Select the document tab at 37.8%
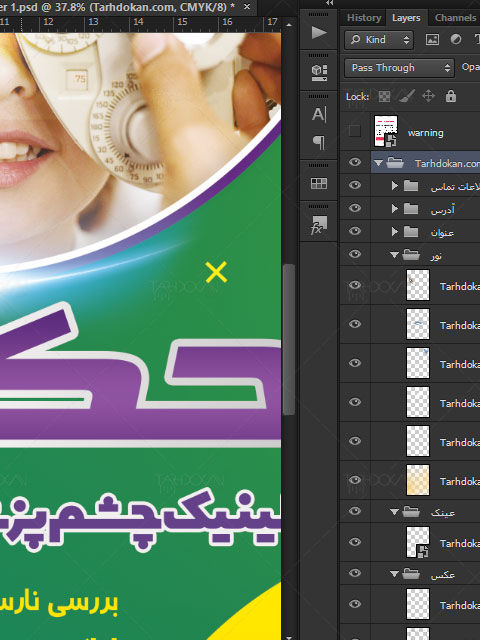Screen dimensions: 480x640 [x=118, y=7]
